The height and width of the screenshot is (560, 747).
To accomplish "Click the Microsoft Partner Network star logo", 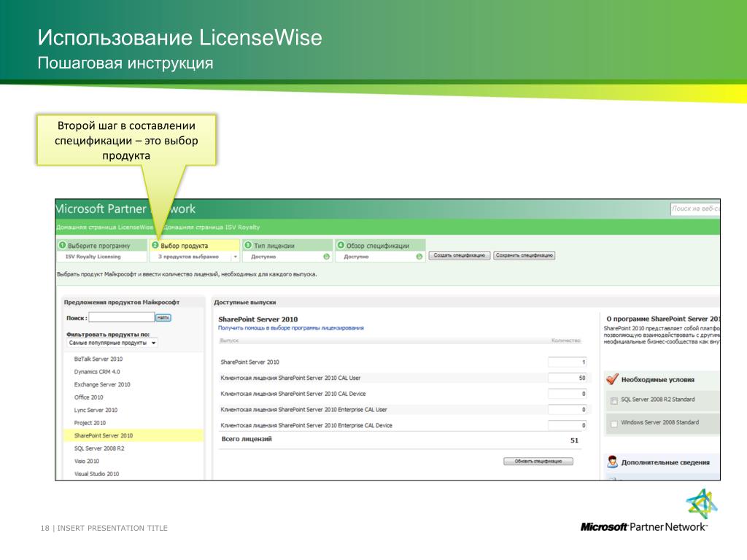I will [x=702, y=503].
